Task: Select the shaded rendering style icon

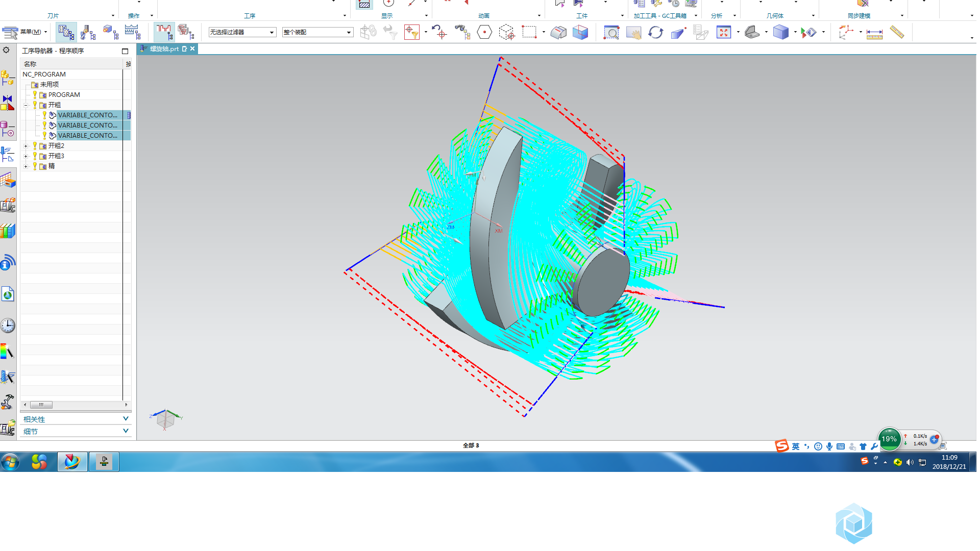Action: click(x=752, y=33)
